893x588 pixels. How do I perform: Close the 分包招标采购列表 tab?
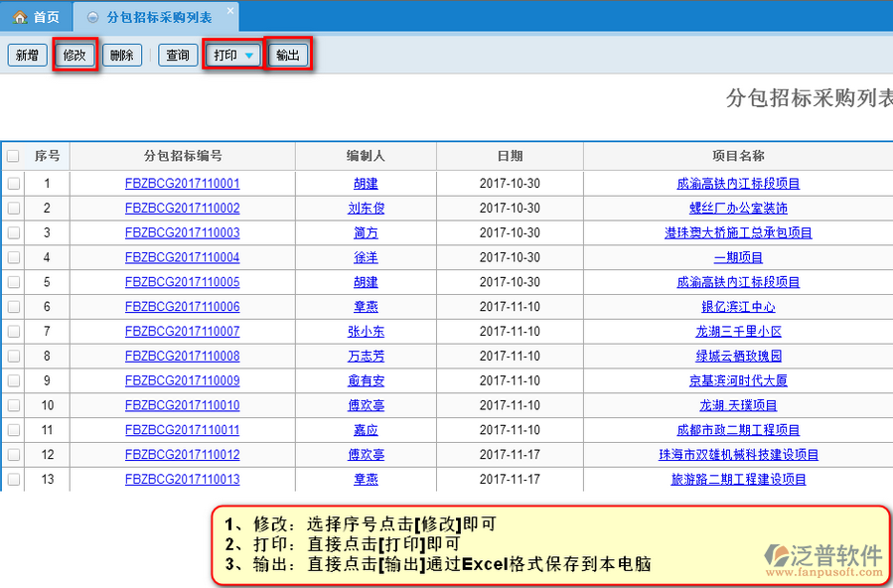click(x=230, y=12)
